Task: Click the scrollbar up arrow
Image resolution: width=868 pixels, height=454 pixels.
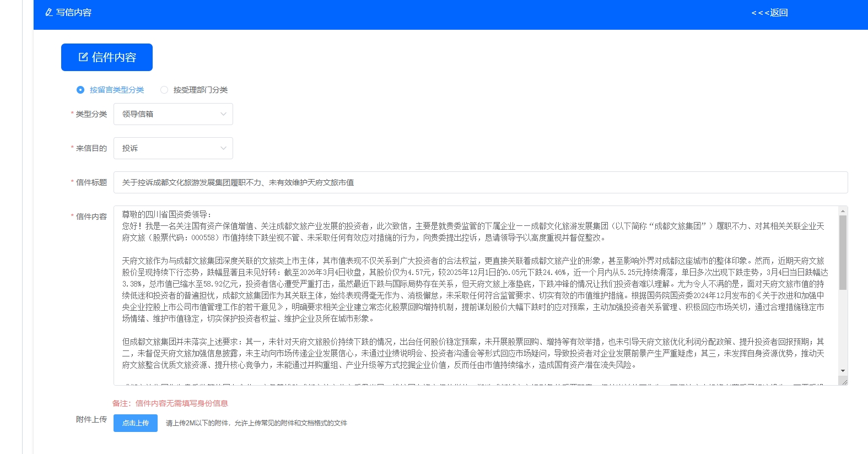Action: point(843,210)
